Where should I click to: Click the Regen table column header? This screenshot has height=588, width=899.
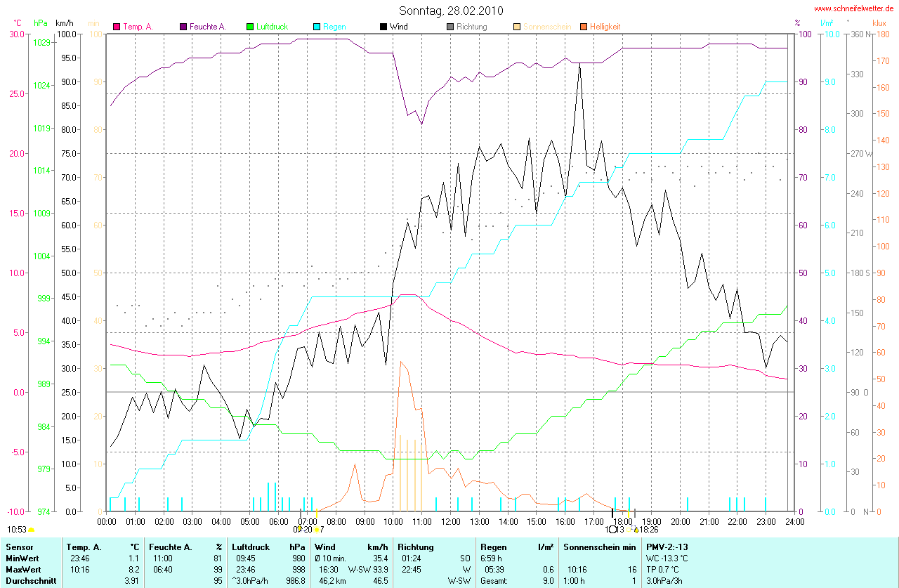point(494,547)
